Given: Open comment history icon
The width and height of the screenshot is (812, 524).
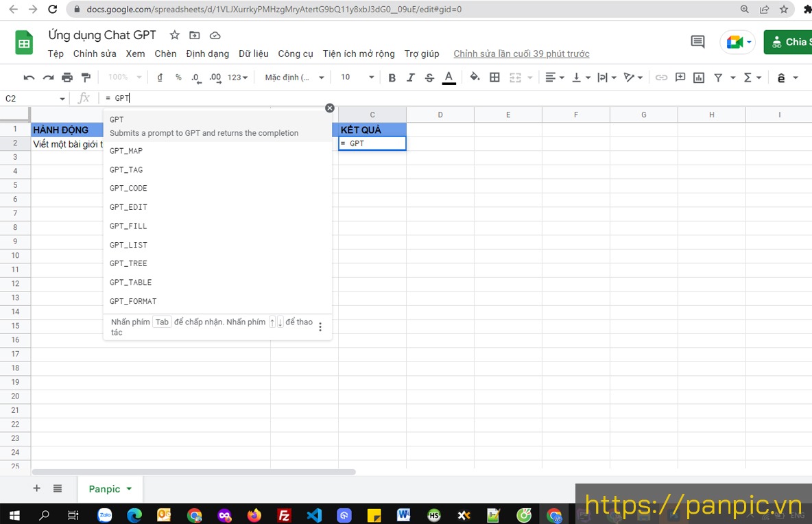Looking at the screenshot, I should [x=697, y=41].
